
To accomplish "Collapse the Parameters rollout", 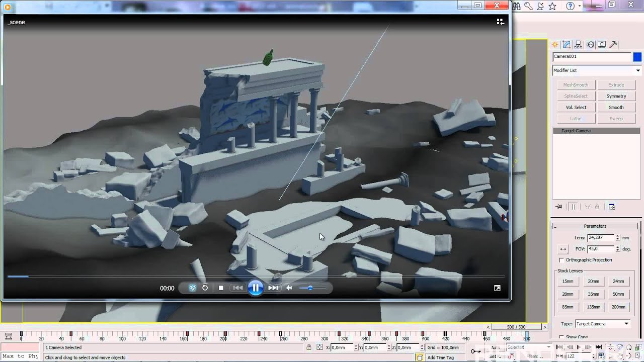I will coord(595,226).
